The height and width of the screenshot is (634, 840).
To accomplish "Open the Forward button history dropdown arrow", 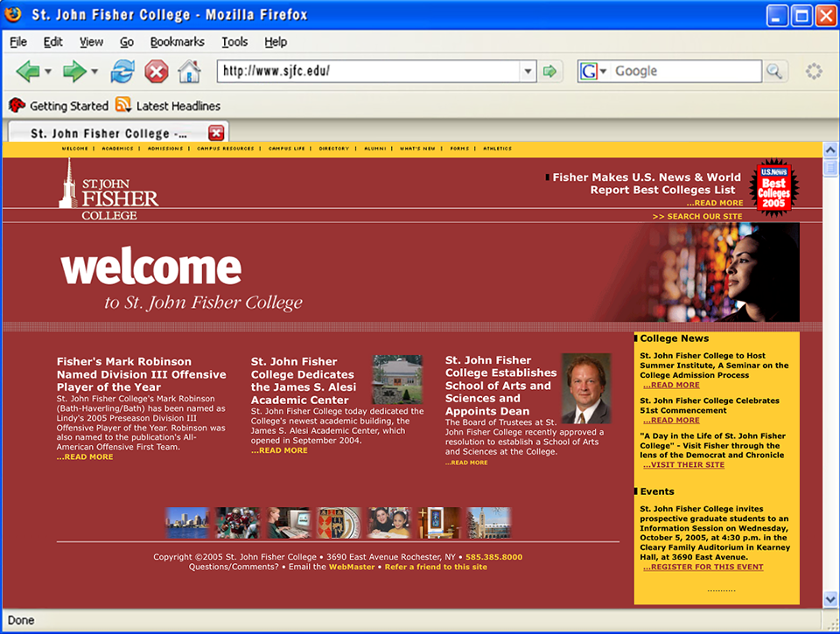I will click(x=94, y=71).
